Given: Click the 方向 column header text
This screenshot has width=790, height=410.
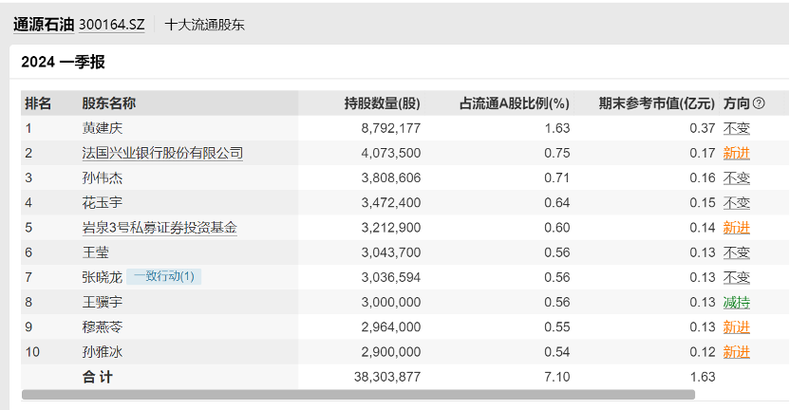Looking at the screenshot, I should [x=737, y=103].
